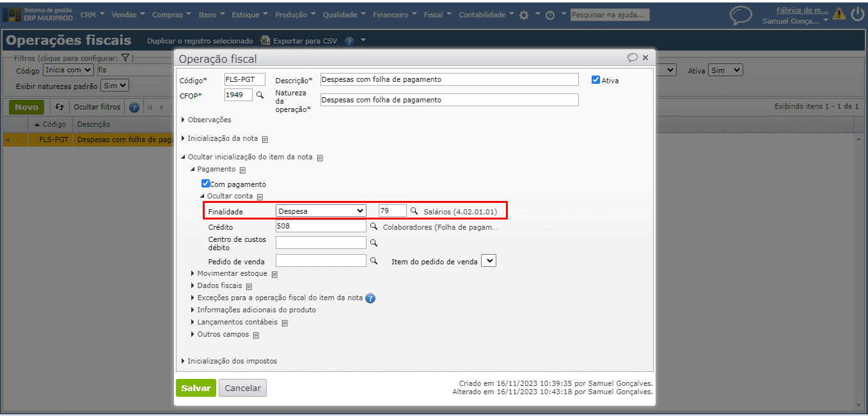Click the Cancelar button
This screenshot has width=868, height=416.
(x=242, y=388)
